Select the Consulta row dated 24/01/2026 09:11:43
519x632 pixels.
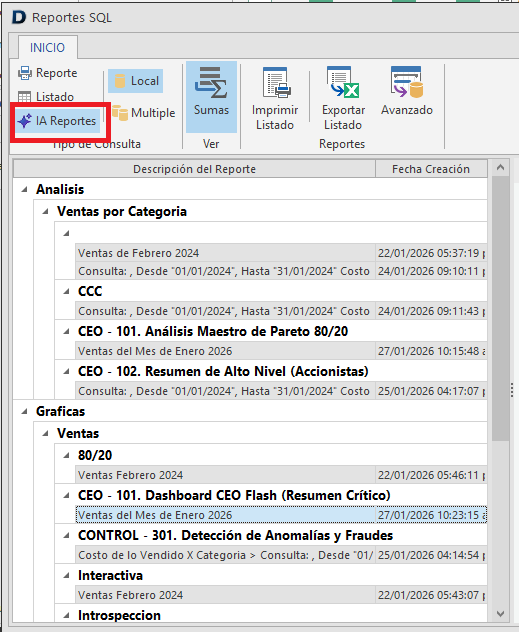pyautogui.click(x=281, y=311)
